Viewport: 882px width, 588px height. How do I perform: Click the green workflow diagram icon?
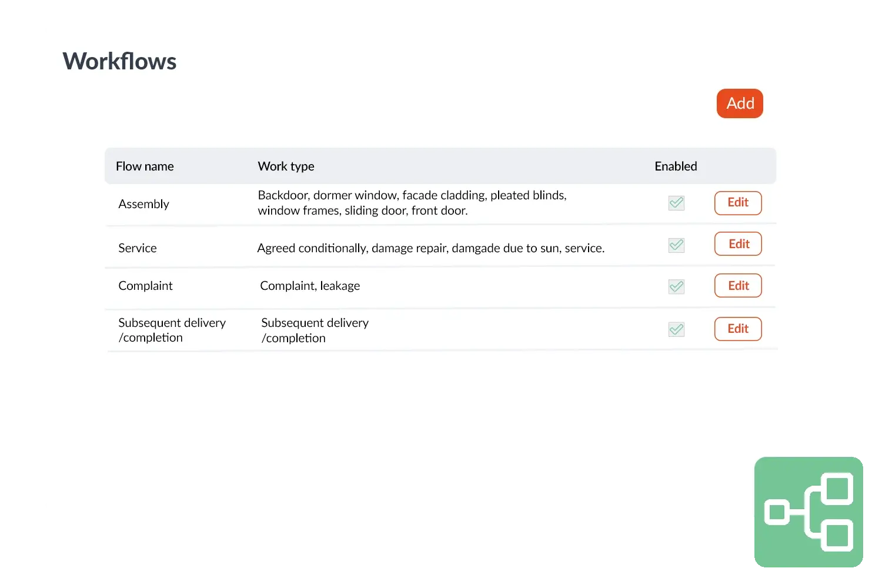click(x=809, y=512)
